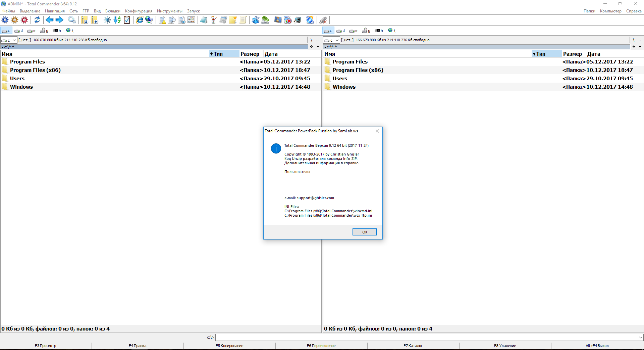Click the thumbnails grid view icon

pos(191,20)
